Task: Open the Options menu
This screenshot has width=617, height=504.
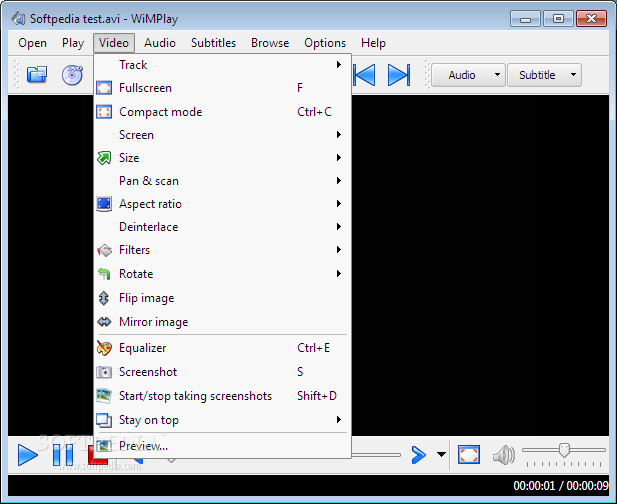Action: point(325,43)
